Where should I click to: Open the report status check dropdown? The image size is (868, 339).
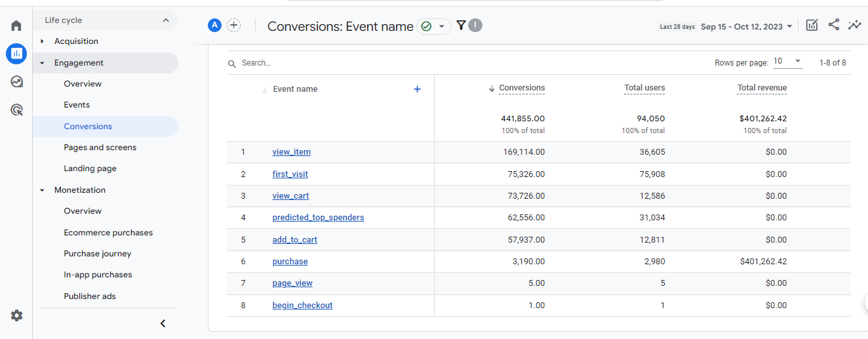tap(434, 26)
